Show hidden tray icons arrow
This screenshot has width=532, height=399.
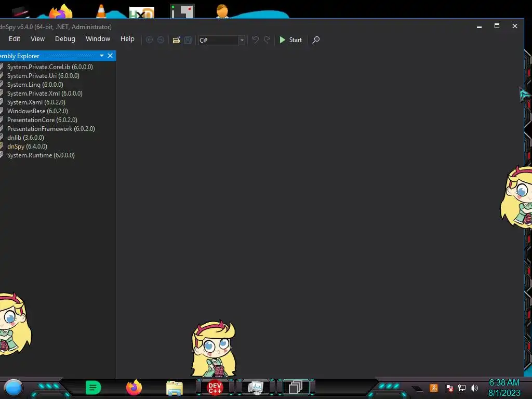418,388
